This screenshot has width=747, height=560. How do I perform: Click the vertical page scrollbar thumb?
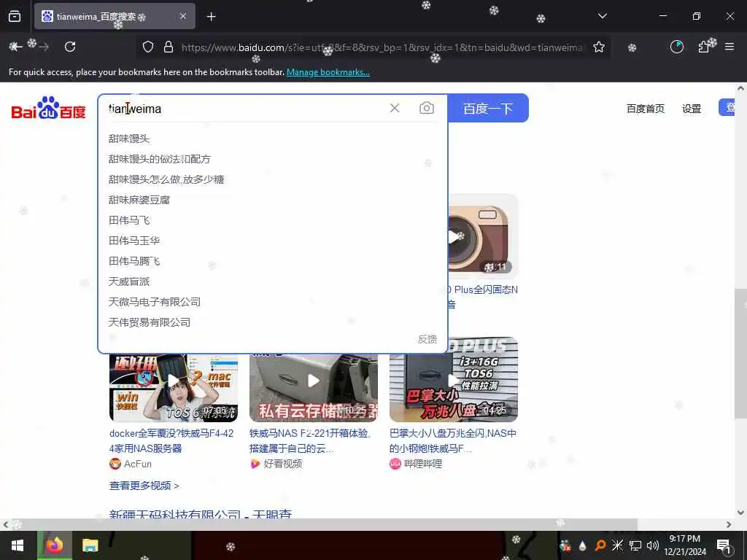(x=741, y=354)
